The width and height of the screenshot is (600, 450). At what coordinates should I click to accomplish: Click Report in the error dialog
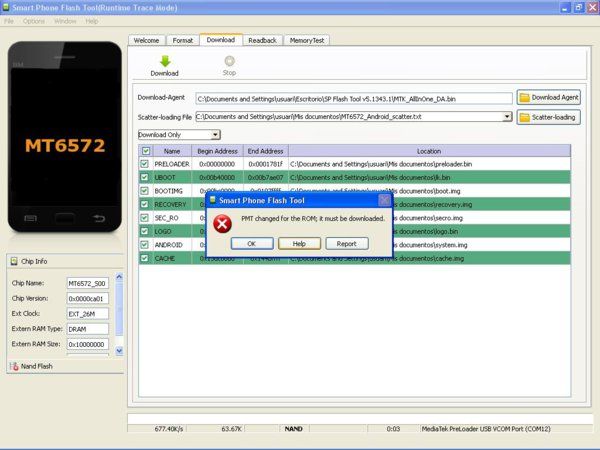347,244
